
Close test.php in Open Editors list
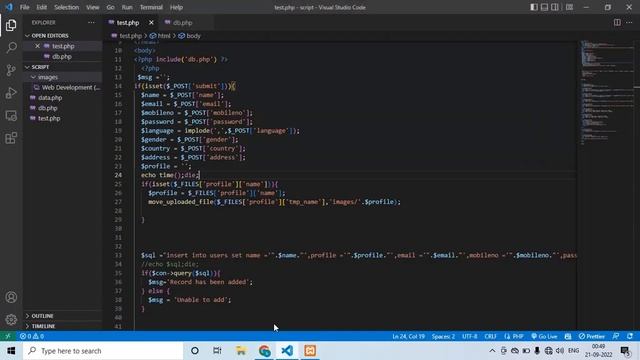(x=38, y=46)
